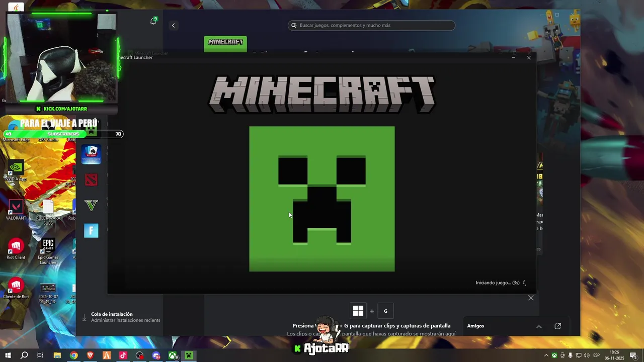The width and height of the screenshot is (644, 362).
Task: Open the volume control in tray
Action: pyautogui.click(x=586, y=355)
